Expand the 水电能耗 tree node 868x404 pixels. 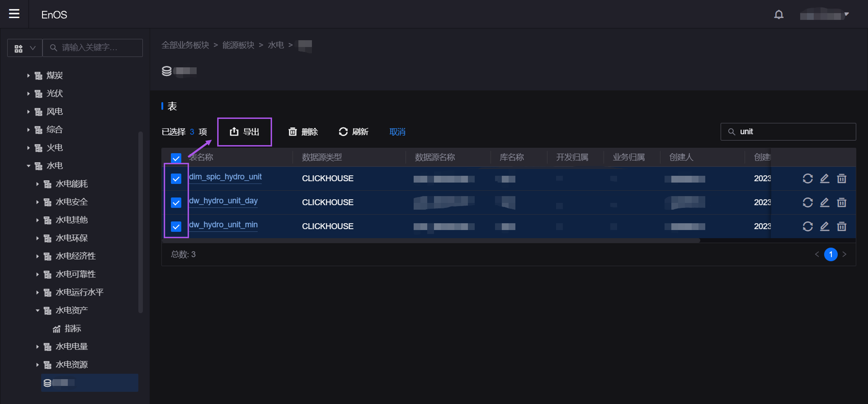pyautogui.click(x=37, y=184)
